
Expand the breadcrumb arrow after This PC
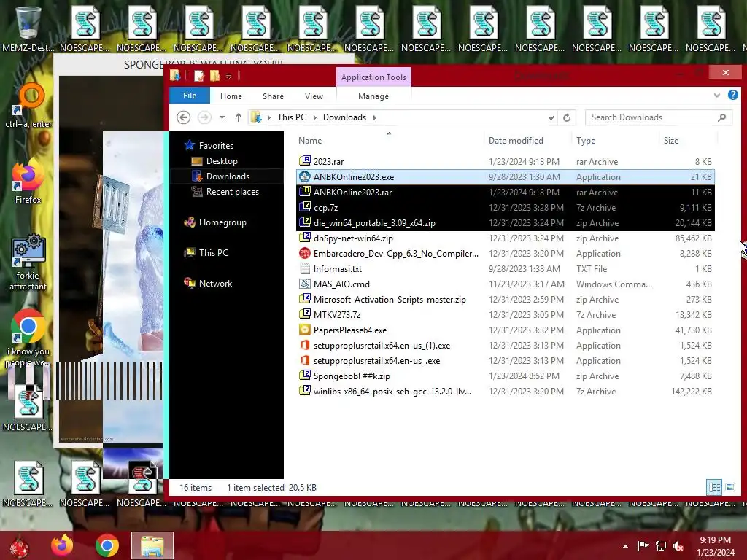coord(314,117)
